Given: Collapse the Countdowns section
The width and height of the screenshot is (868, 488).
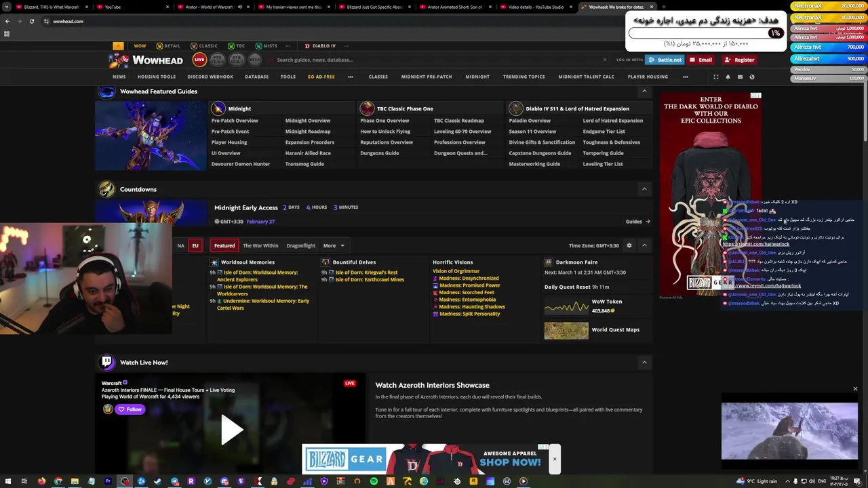Looking at the screenshot, I should pyautogui.click(x=644, y=189).
